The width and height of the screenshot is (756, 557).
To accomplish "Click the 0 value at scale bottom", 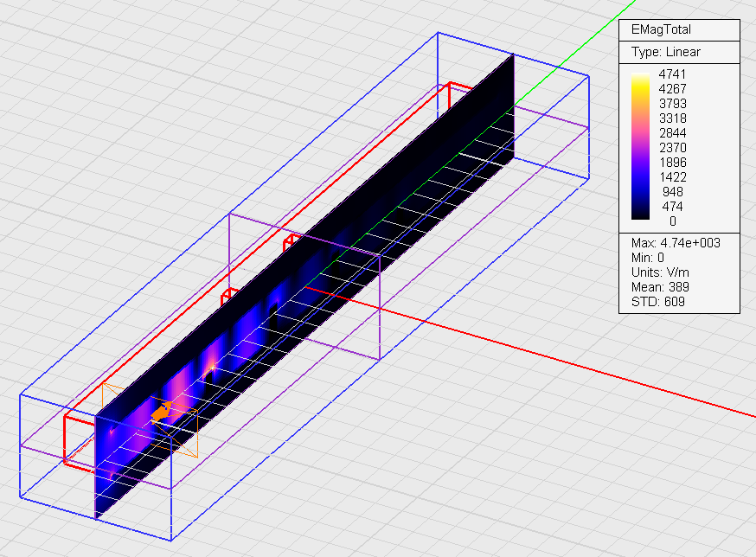I will 672,221.
